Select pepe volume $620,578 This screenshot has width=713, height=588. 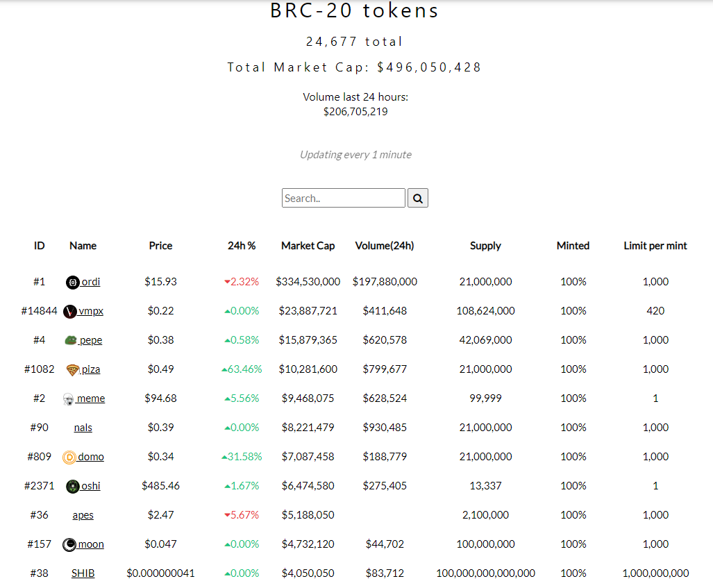[385, 340]
